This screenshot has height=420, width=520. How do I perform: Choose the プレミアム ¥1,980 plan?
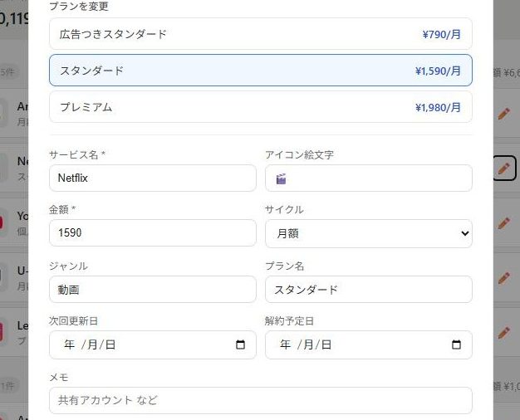[261, 107]
